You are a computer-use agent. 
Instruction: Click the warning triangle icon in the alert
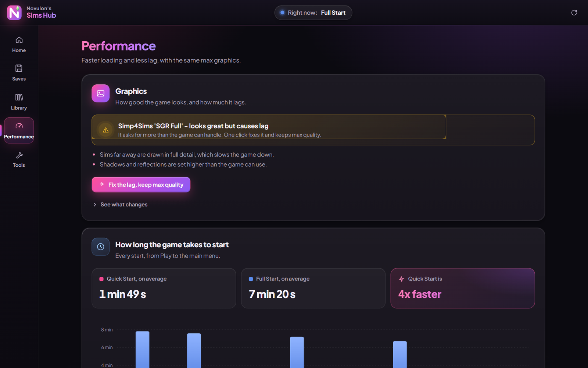click(105, 130)
